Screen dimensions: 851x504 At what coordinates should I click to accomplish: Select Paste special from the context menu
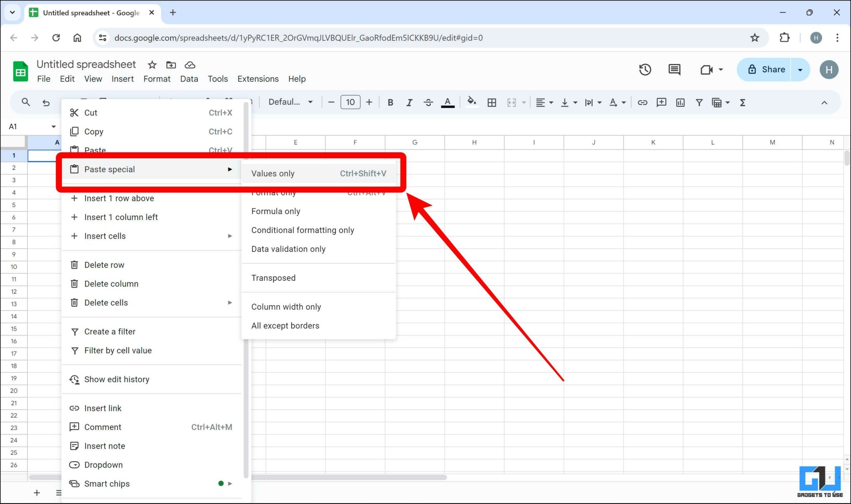pyautogui.click(x=110, y=169)
